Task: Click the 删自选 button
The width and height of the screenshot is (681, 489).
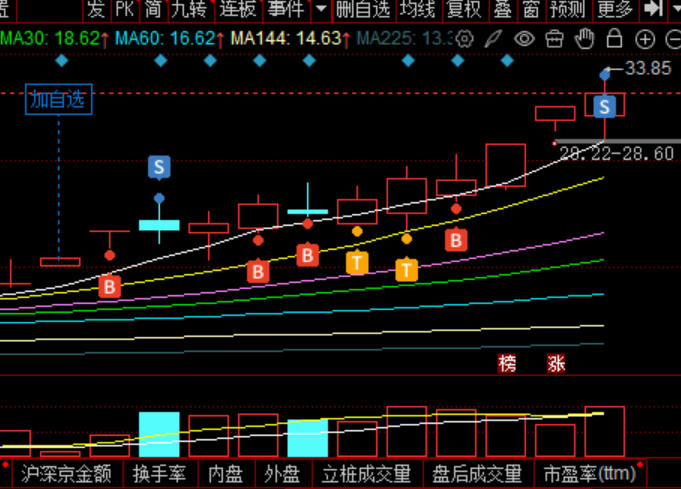Action: click(x=363, y=10)
